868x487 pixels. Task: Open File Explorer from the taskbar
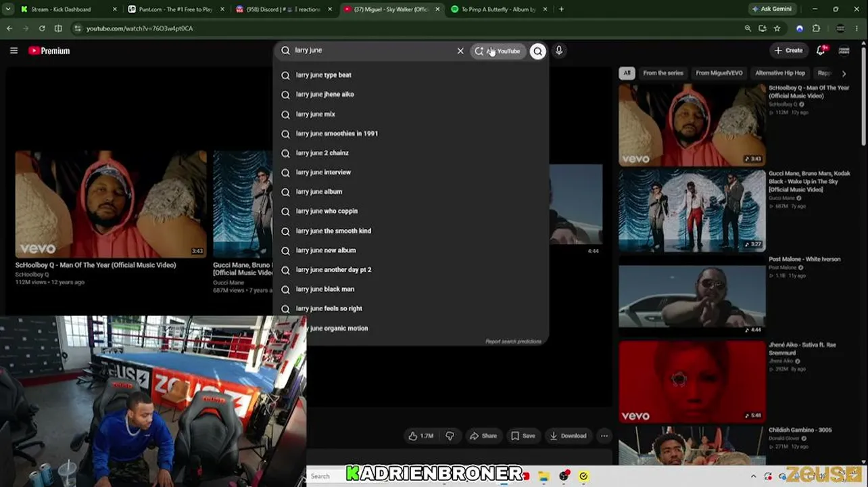point(544,476)
